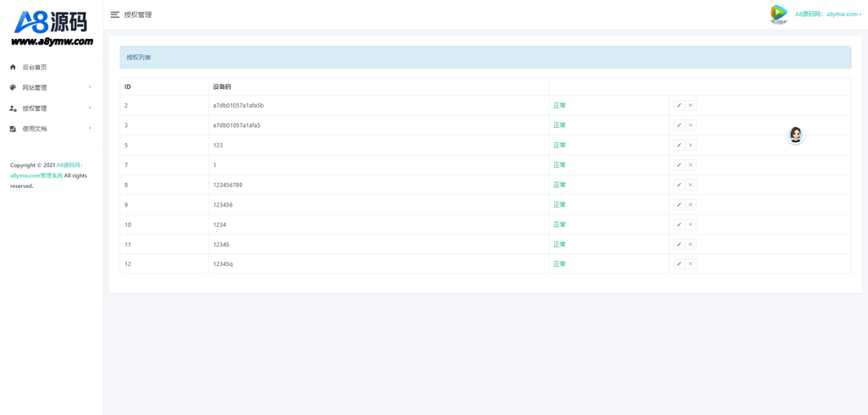Delete the row with ID 9

pos(690,205)
